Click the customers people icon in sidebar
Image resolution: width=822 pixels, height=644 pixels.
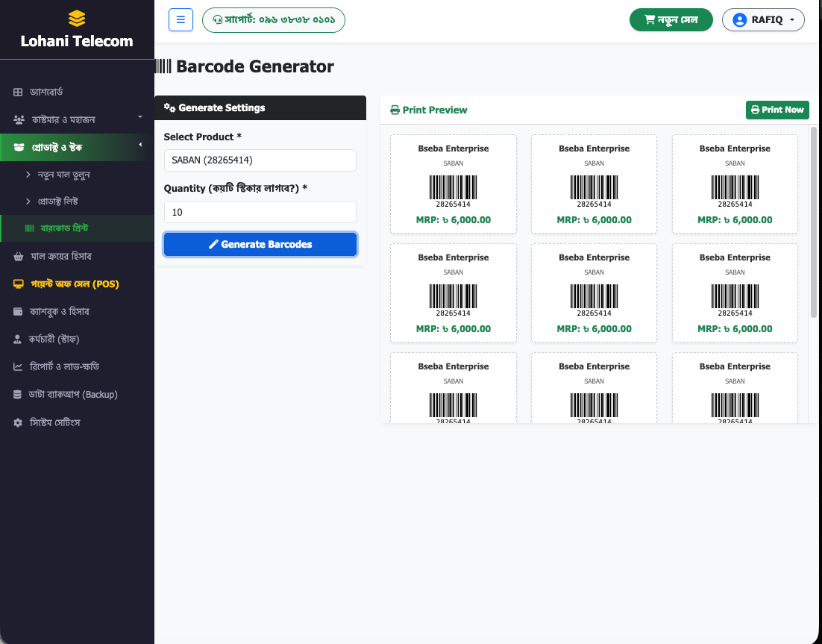pyautogui.click(x=19, y=119)
